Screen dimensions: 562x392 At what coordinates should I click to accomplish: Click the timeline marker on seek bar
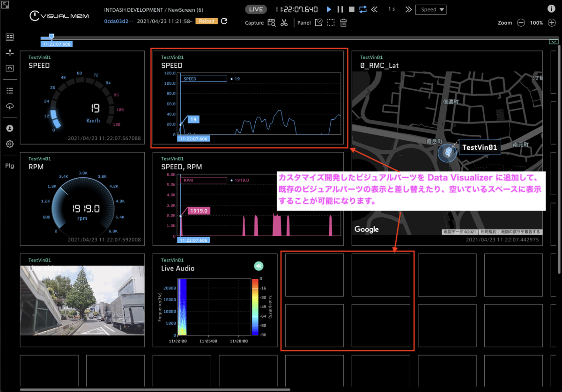pyautogui.click(x=52, y=36)
